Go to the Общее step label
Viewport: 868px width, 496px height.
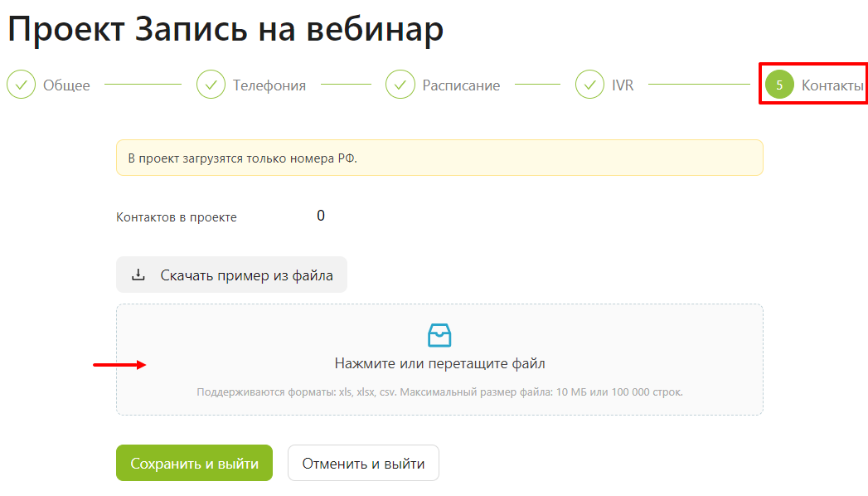tap(66, 85)
